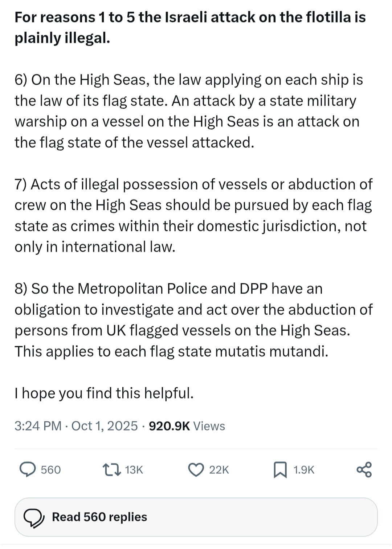Click the 13K repost count

point(134,470)
